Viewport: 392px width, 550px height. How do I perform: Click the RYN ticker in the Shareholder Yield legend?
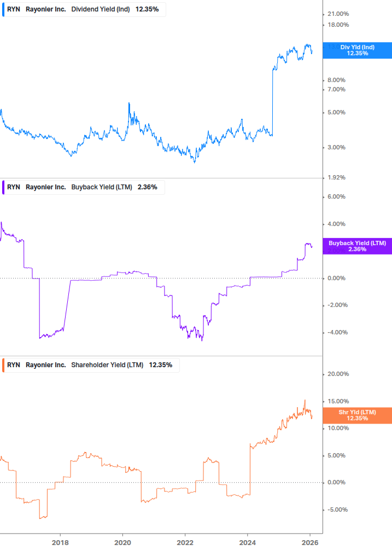point(14,365)
